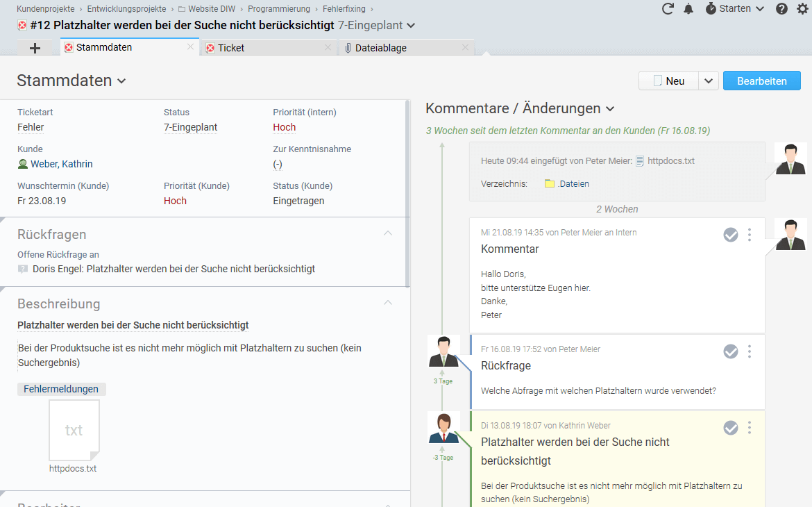Toggle checkmark on Kommentar entry
This screenshot has width=812, height=507.
(x=731, y=235)
